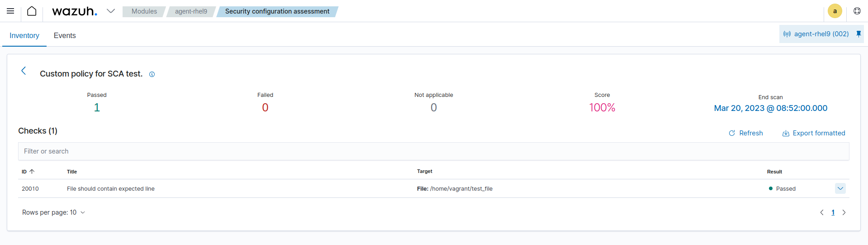868x245 pixels.
Task: Click the check ID 20010
Action: (x=30, y=189)
